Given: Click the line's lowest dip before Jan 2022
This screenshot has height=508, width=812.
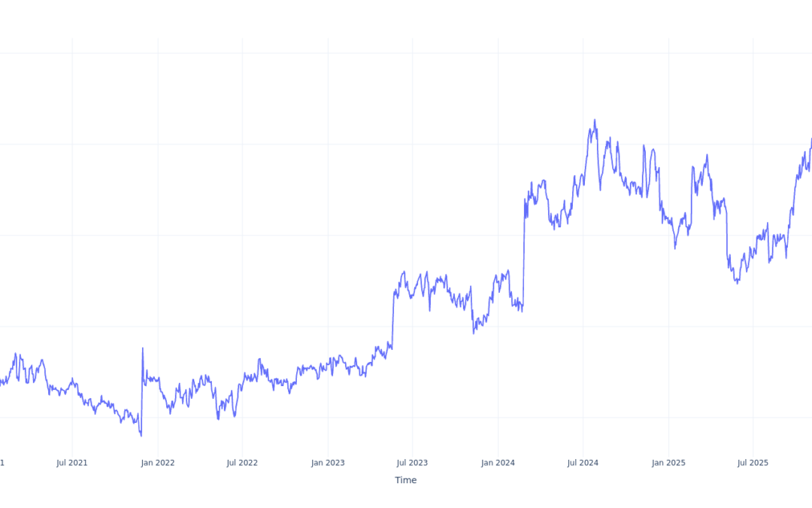Looking at the screenshot, I should point(141,435).
